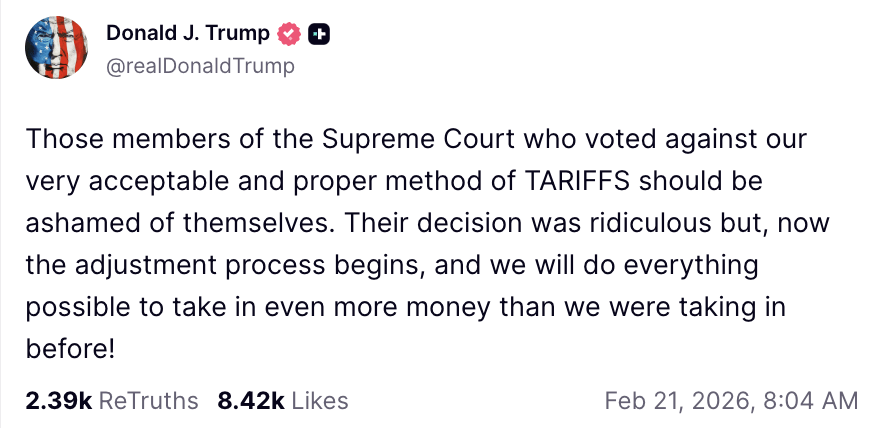Click the post's first line of text

point(415,138)
